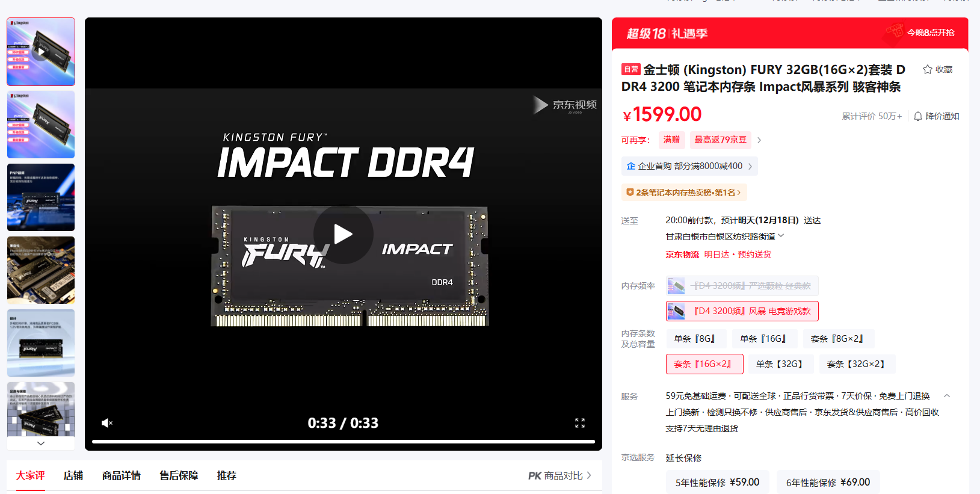Open the 售后保障 tab

tap(179, 475)
